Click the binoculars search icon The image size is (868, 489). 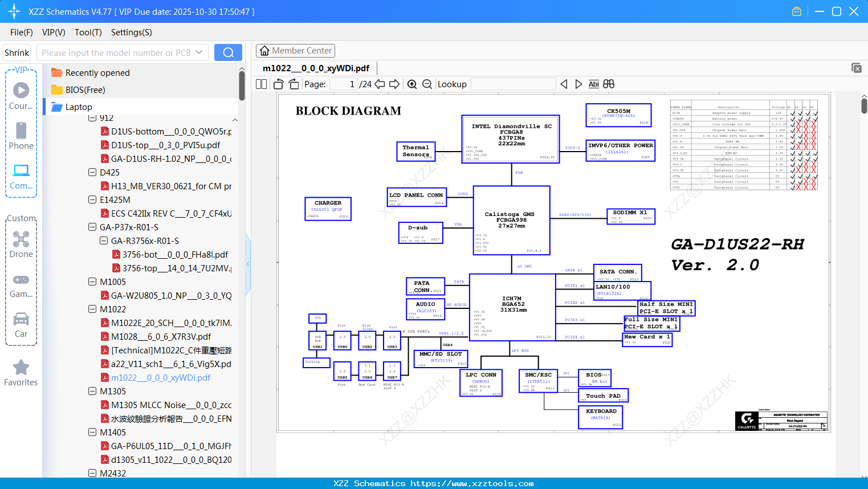609,84
